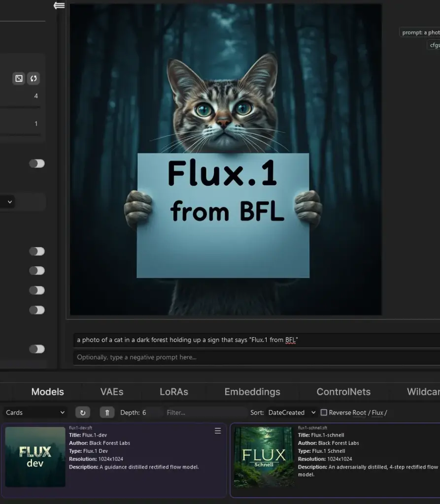
Task: Refresh the model list with the reload button
Action: click(x=83, y=412)
